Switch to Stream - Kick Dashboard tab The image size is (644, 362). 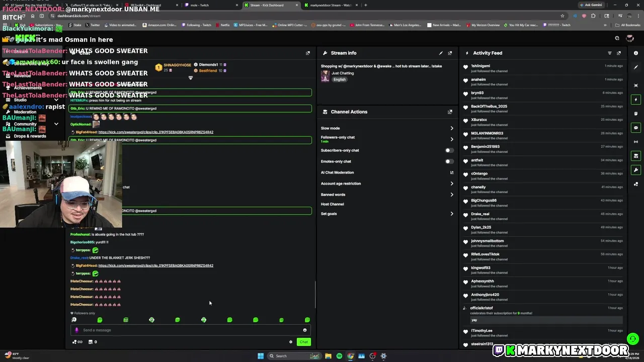click(x=272, y=5)
